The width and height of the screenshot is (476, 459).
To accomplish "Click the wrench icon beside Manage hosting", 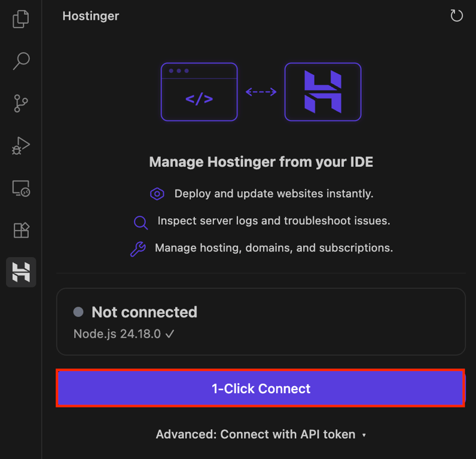I will (138, 249).
